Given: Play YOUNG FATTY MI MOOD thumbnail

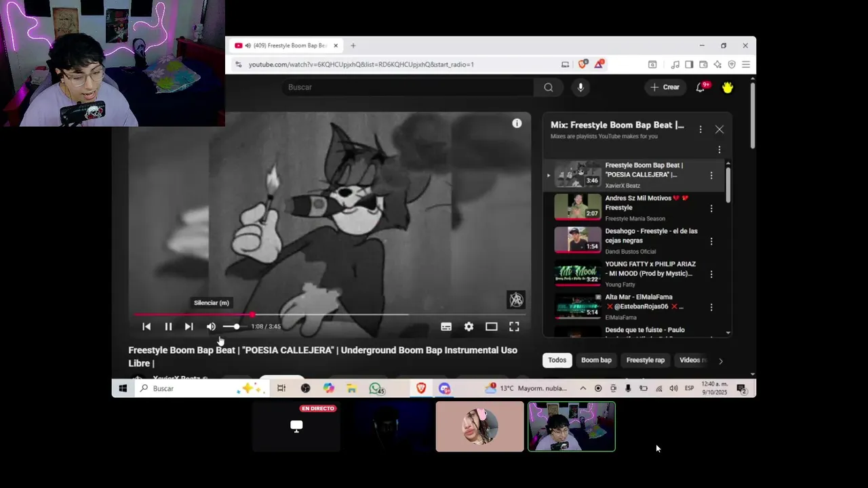Looking at the screenshot, I should click(x=578, y=273).
